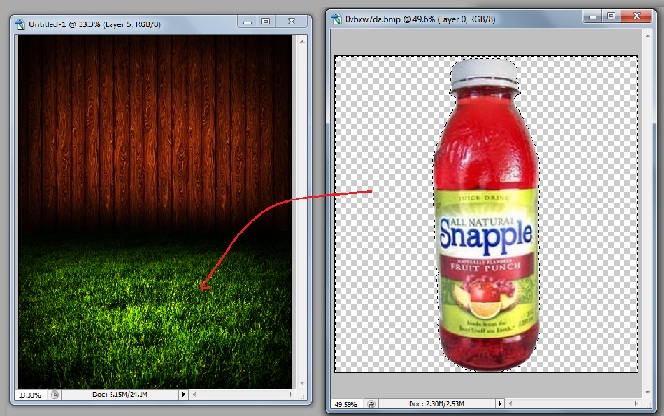Image resolution: width=664 pixels, height=416 pixels.
Task: Click the Photoshop document icon of the dz.bmp window
Action: point(336,19)
